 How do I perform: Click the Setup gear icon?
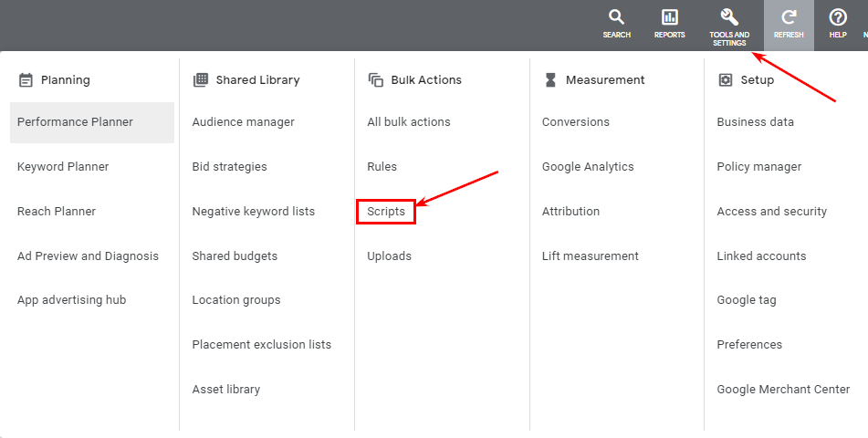click(726, 79)
